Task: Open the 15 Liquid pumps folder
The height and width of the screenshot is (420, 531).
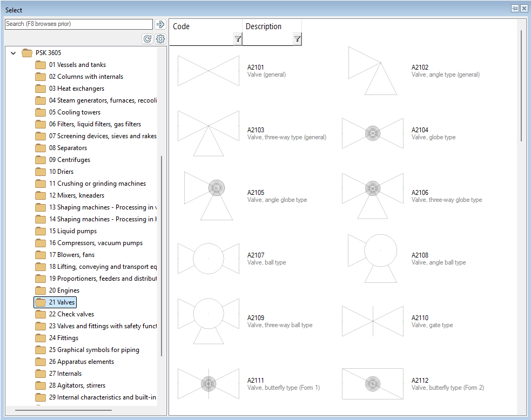Action: 72,231
